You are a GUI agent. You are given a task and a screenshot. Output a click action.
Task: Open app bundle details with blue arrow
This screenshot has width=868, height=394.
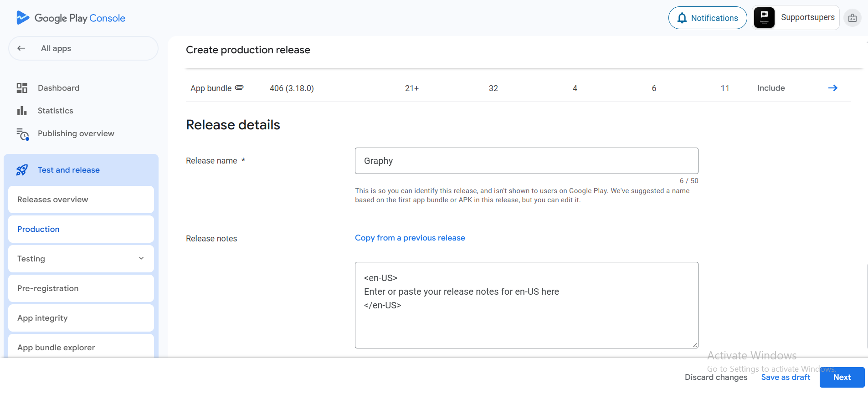[x=832, y=88]
